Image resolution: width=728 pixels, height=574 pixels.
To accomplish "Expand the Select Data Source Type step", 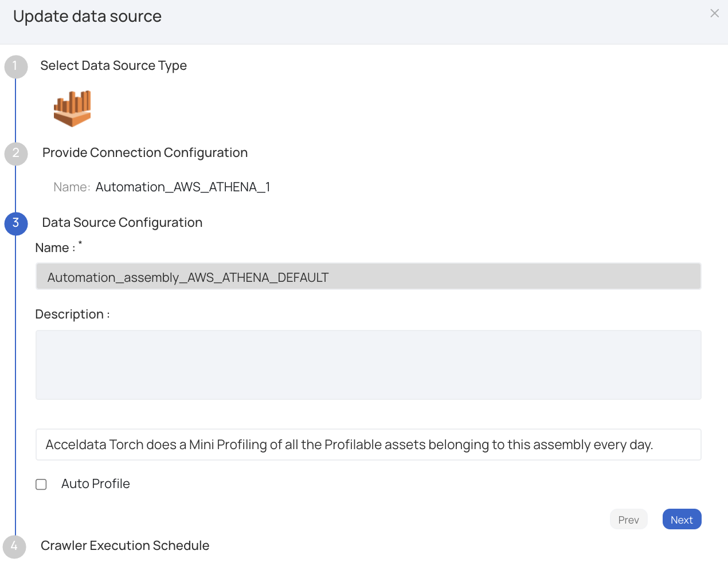I will tap(113, 65).
